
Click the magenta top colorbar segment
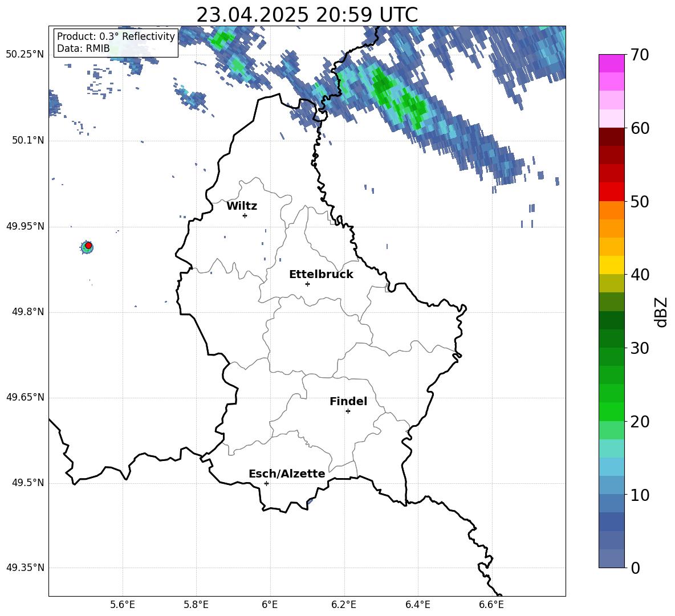tap(612, 63)
